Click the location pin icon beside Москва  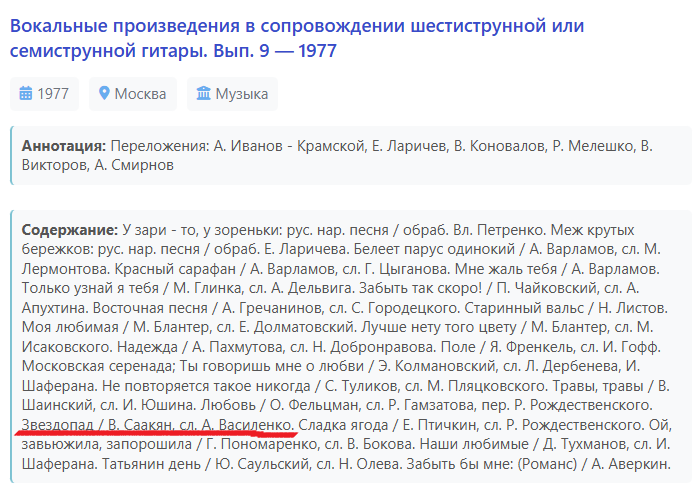click(104, 93)
